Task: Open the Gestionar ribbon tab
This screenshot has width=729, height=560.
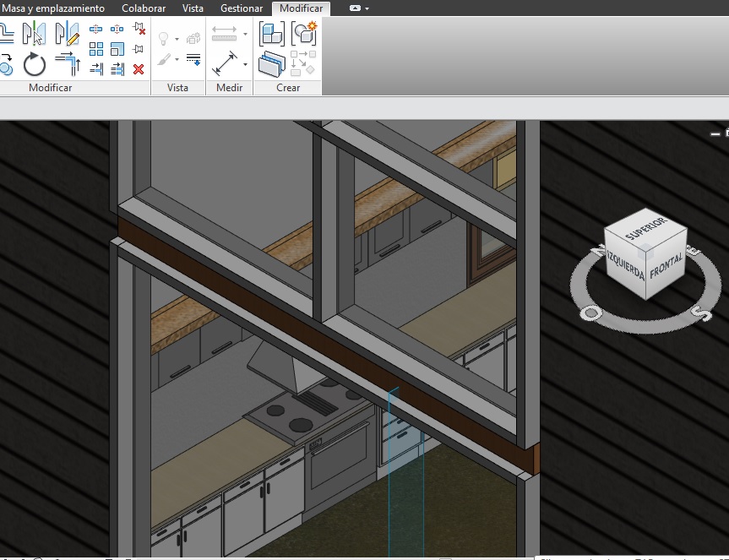Action: (x=241, y=8)
